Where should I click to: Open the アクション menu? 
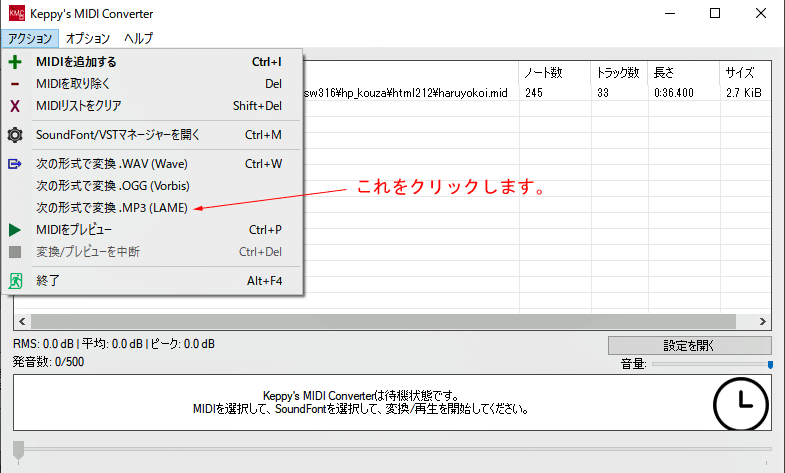point(30,39)
